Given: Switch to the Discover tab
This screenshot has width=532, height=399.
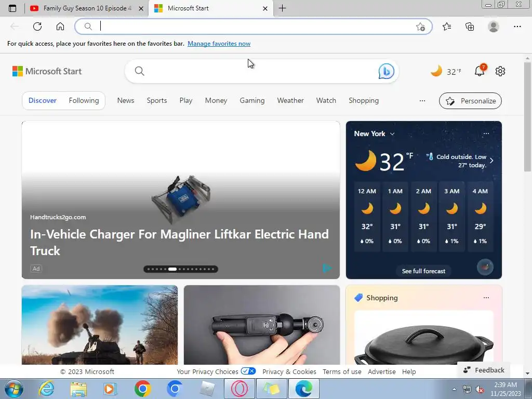Looking at the screenshot, I should click(x=43, y=100).
